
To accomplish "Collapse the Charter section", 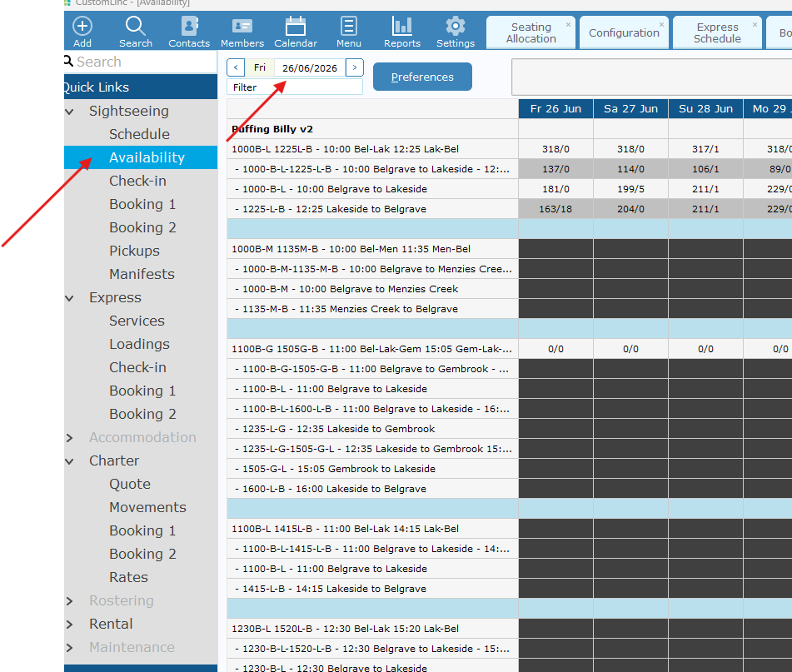I will coord(70,461).
